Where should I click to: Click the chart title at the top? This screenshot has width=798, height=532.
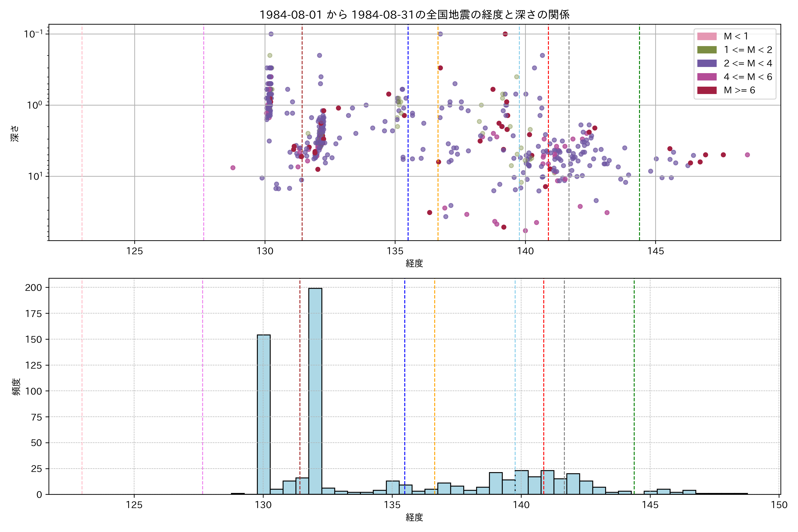tap(414, 15)
